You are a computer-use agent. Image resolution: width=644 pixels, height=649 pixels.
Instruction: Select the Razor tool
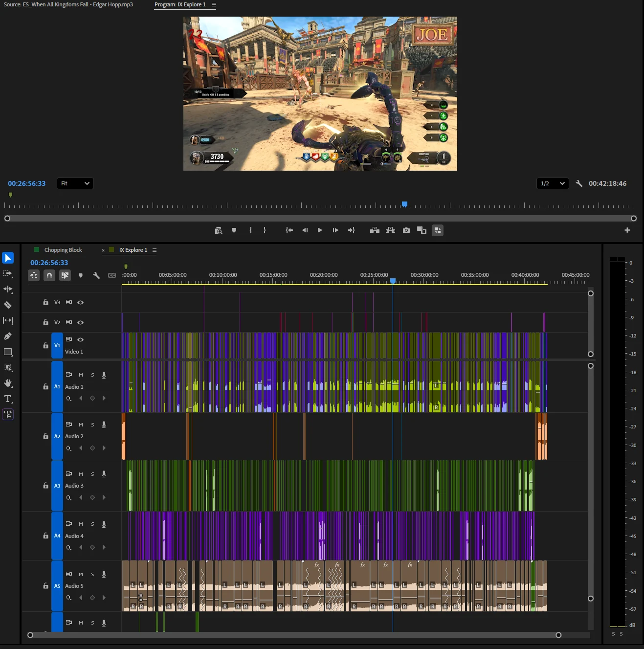(x=8, y=305)
